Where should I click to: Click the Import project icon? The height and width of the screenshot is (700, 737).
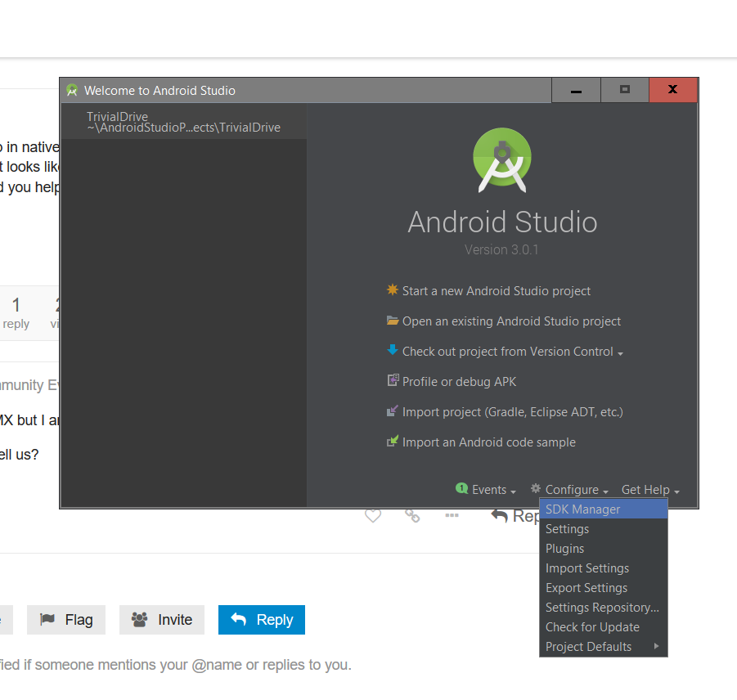click(393, 411)
